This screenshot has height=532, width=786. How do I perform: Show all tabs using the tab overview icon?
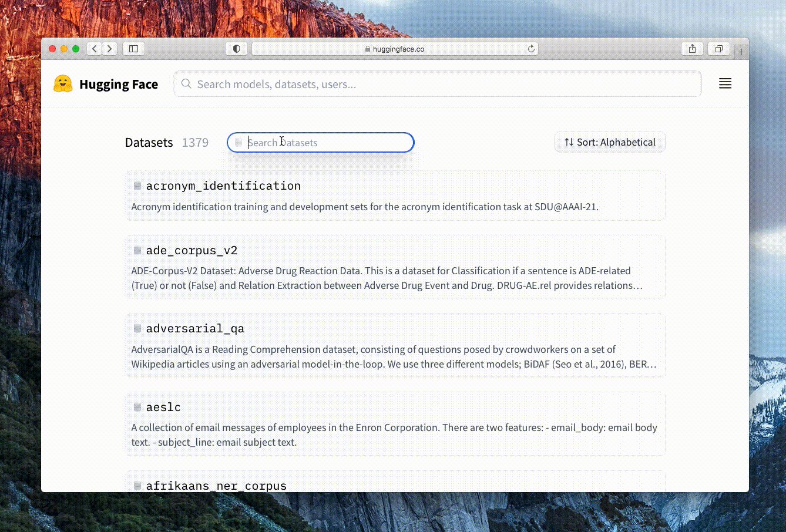click(x=719, y=49)
